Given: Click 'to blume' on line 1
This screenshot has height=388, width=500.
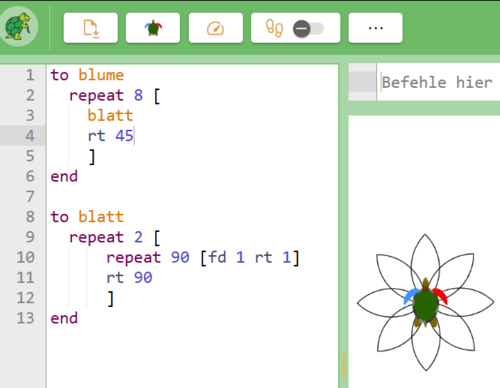Looking at the screenshot, I should [87, 75].
